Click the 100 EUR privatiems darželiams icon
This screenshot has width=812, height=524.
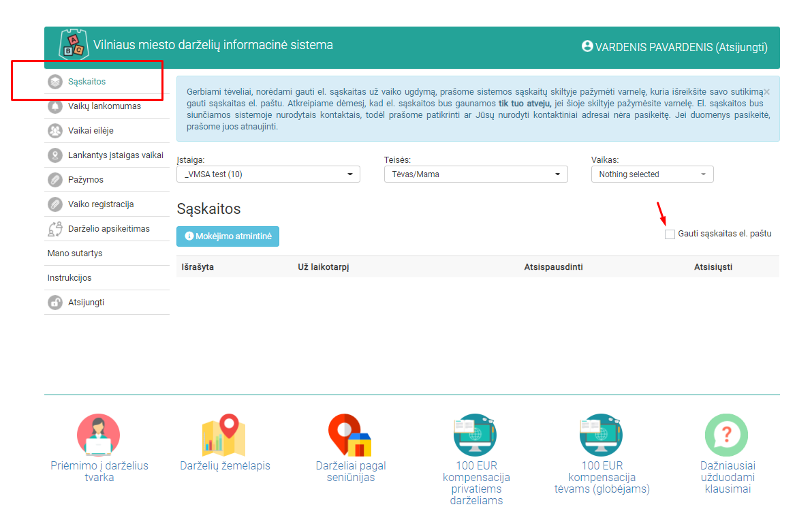pyautogui.click(x=475, y=435)
